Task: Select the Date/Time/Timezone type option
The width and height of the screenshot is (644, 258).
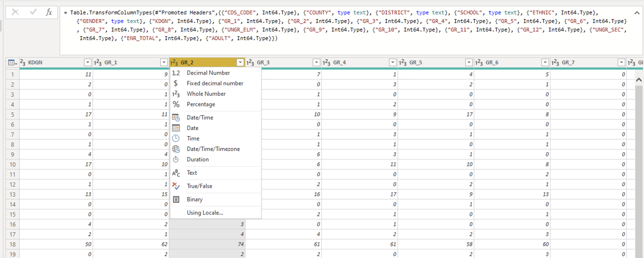Action: tap(213, 149)
